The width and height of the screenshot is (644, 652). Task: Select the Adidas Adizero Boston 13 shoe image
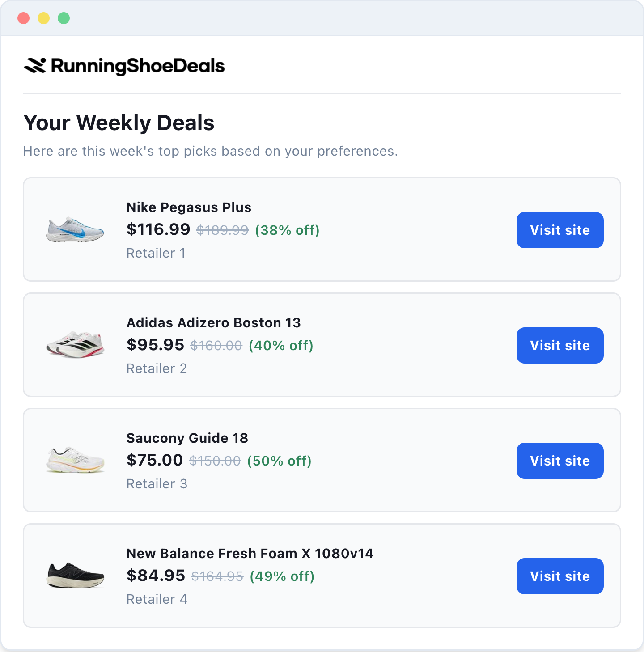pos(74,345)
